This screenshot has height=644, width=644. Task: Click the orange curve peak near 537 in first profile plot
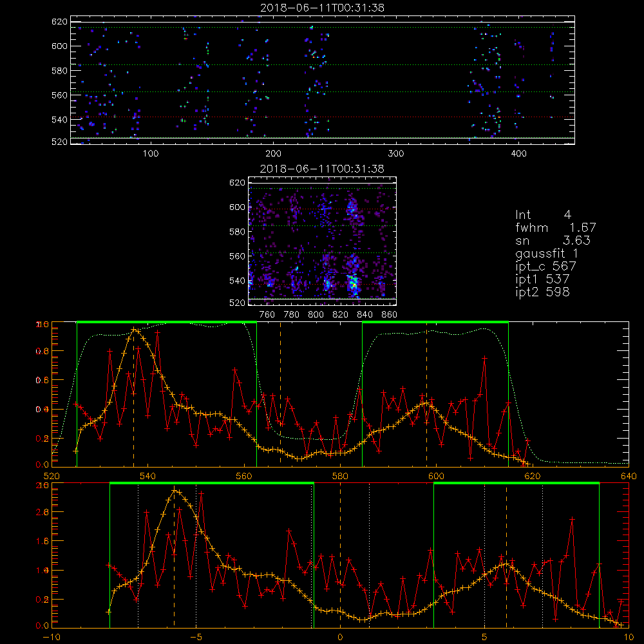[133, 329]
